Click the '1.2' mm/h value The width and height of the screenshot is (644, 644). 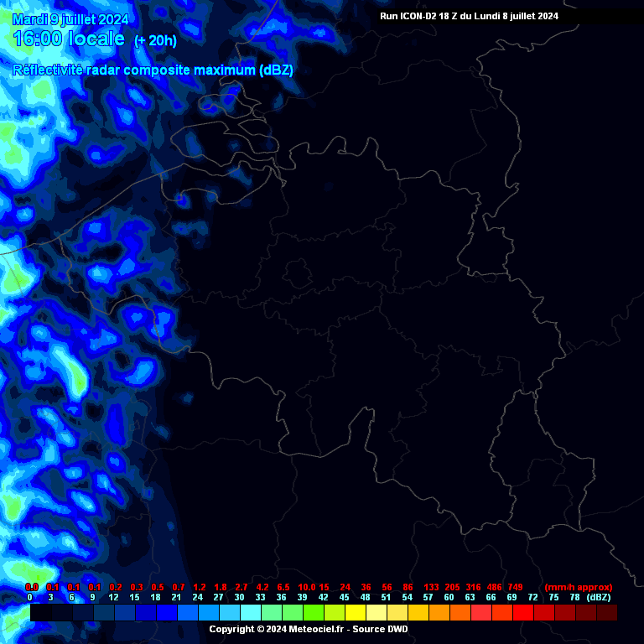pos(200,587)
